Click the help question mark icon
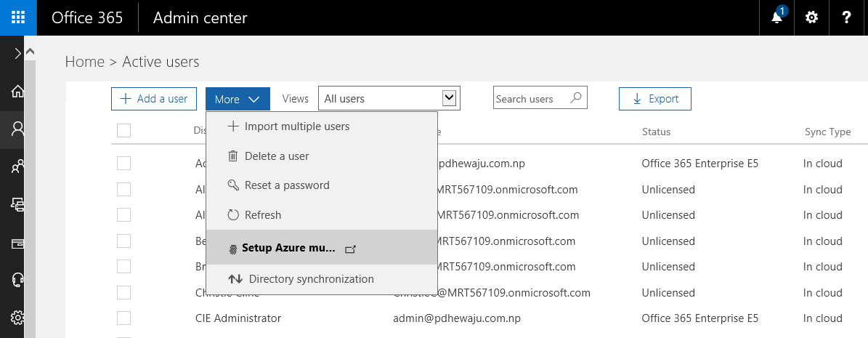The height and width of the screenshot is (338, 868). coord(846,17)
